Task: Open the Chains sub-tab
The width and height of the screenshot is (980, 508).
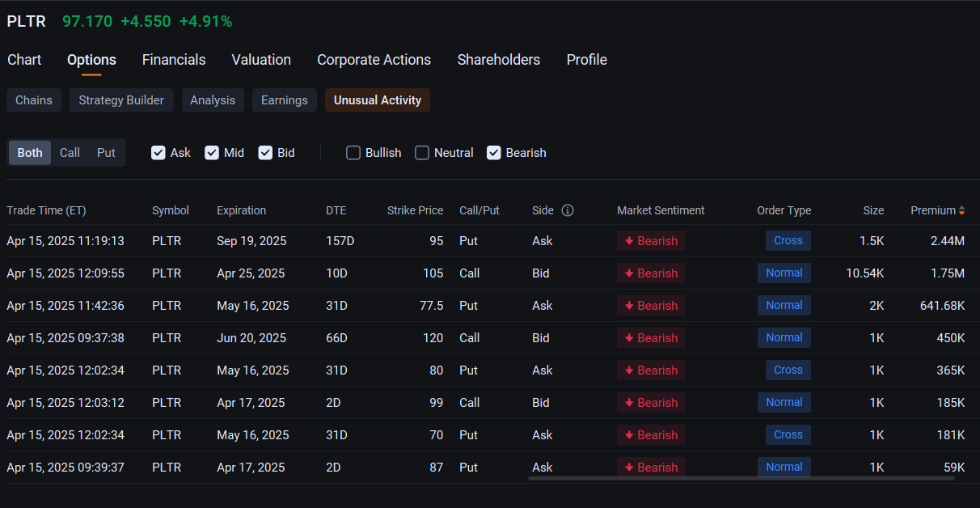Action: pyautogui.click(x=34, y=100)
